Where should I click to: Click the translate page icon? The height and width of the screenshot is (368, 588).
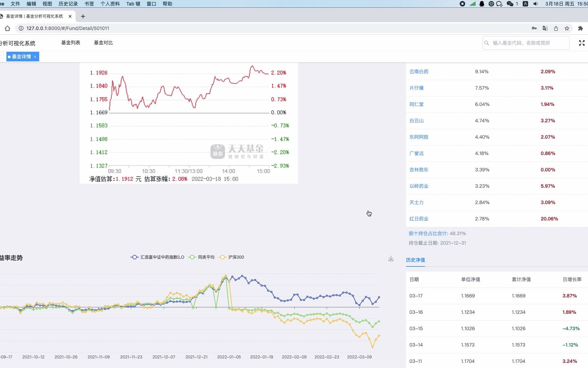[x=545, y=28]
